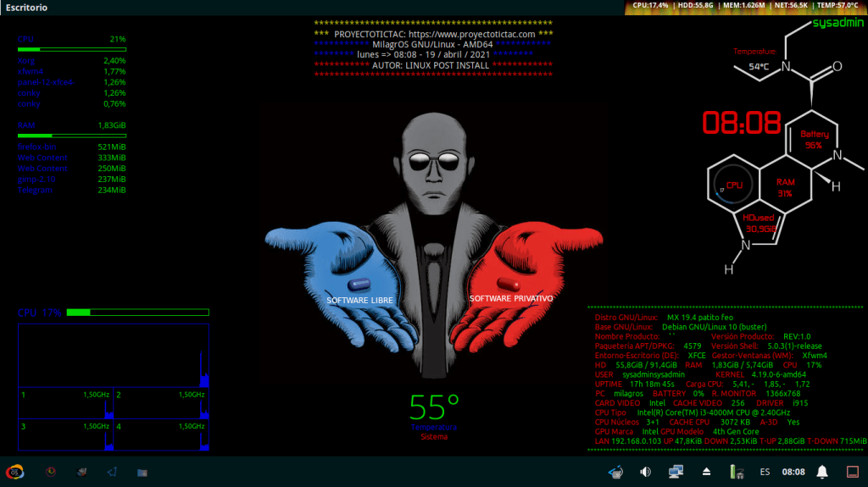Image resolution: width=868 pixels, height=487 pixels.
Task: Open the file manager folder icon
Action: (142, 471)
